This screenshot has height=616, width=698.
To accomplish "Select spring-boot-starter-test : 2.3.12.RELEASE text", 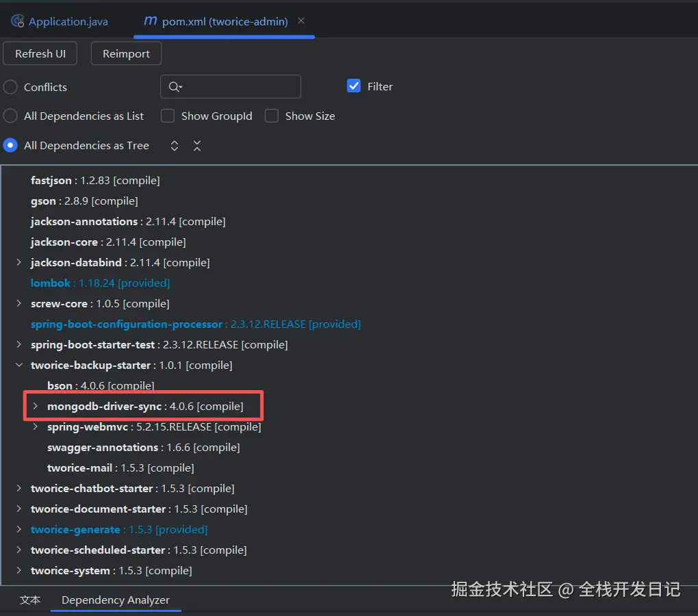I will (159, 344).
